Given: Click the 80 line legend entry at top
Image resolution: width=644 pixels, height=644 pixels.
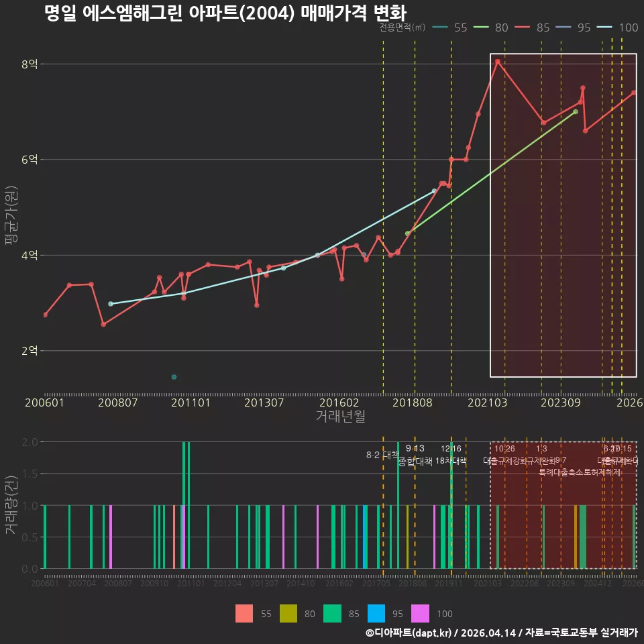Looking at the screenshot, I should click(490, 28).
